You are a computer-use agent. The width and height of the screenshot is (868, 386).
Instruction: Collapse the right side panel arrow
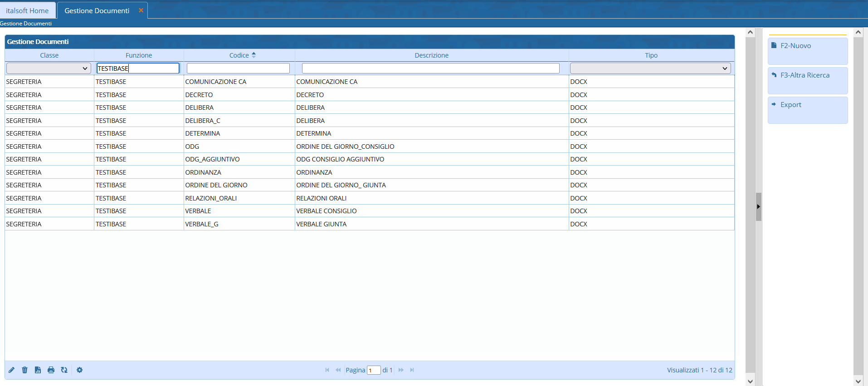click(x=758, y=207)
